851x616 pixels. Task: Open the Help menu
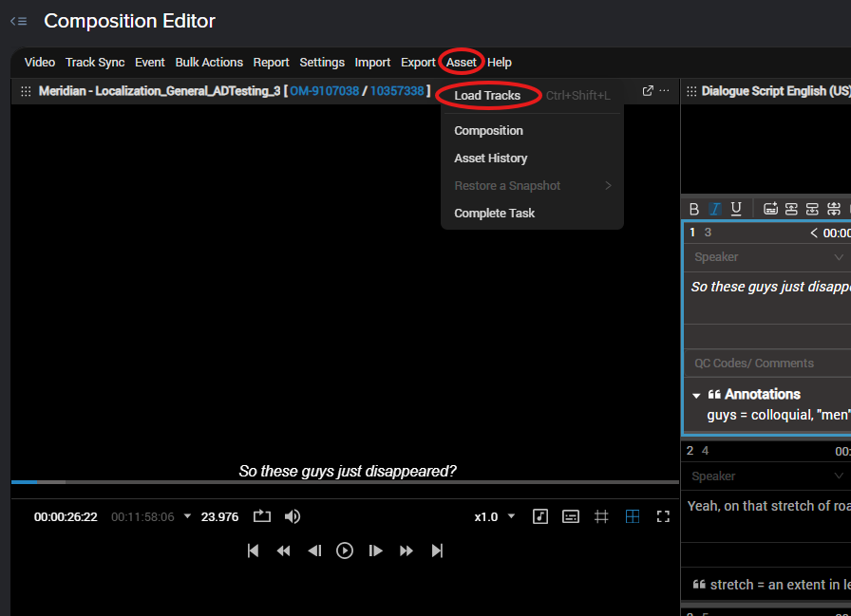(x=500, y=63)
